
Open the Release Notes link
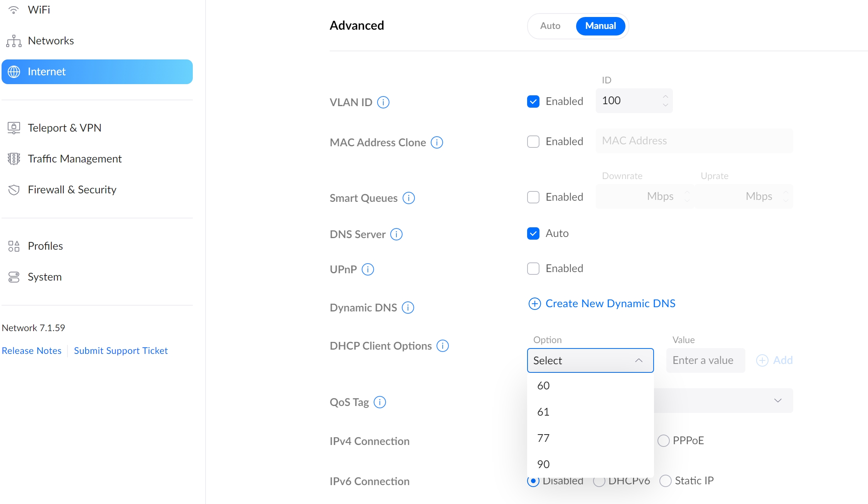point(32,350)
